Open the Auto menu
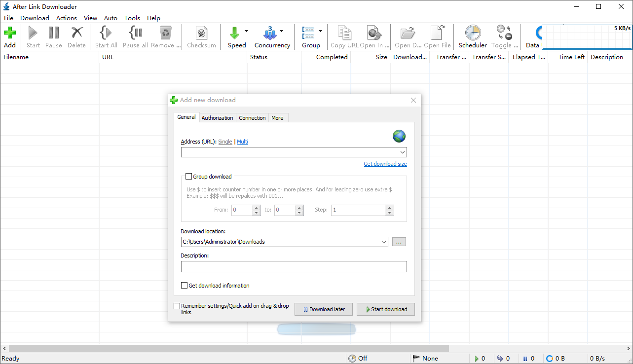The image size is (633, 364). [x=111, y=18]
